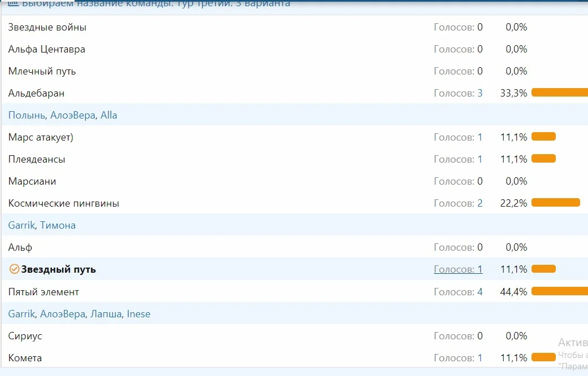Click vote count 1 for Плеядеансы
This screenshot has width=588, height=376.
(x=480, y=159)
